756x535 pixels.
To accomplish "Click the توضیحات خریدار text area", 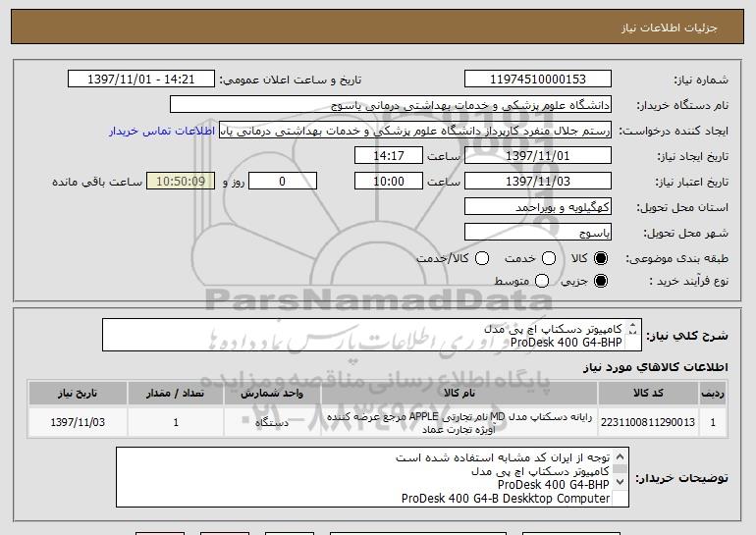I will pyautogui.click(x=372, y=477).
